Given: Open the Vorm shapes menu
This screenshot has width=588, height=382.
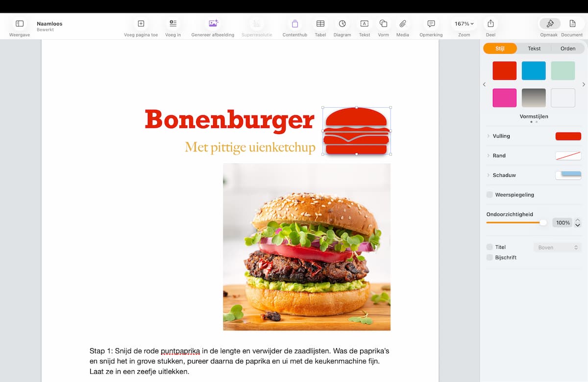Looking at the screenshot, I should point(383,24).
